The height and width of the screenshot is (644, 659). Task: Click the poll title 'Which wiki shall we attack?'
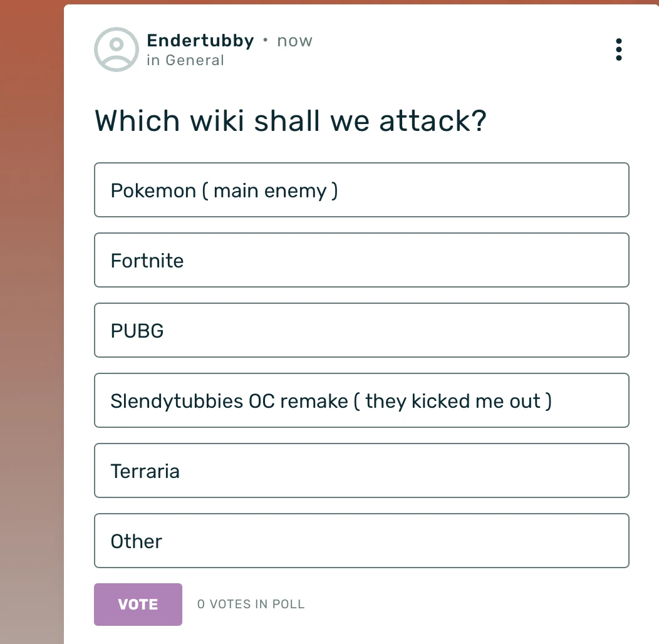point(290,121)
